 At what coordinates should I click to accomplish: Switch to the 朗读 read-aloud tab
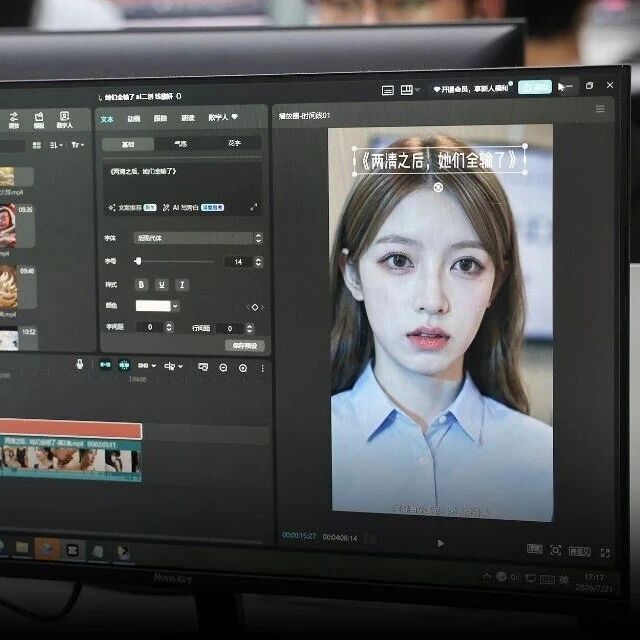tap(188, 118)
